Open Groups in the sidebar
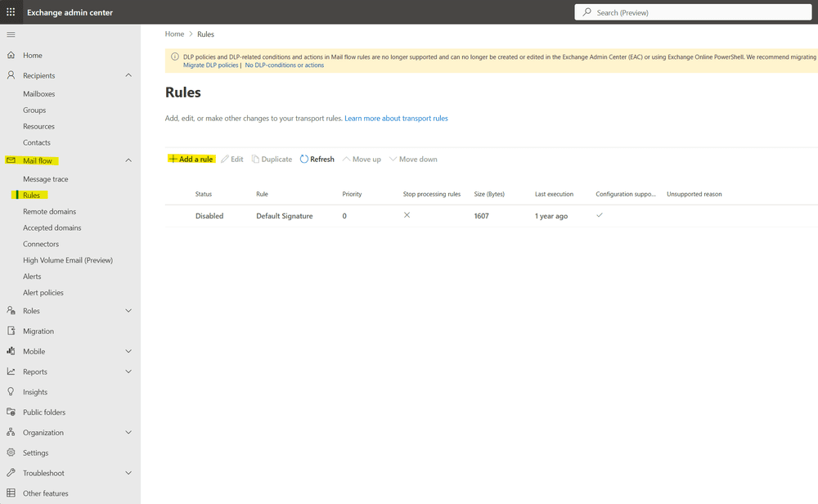Screen dimensions: 818x504 [34, 110]
